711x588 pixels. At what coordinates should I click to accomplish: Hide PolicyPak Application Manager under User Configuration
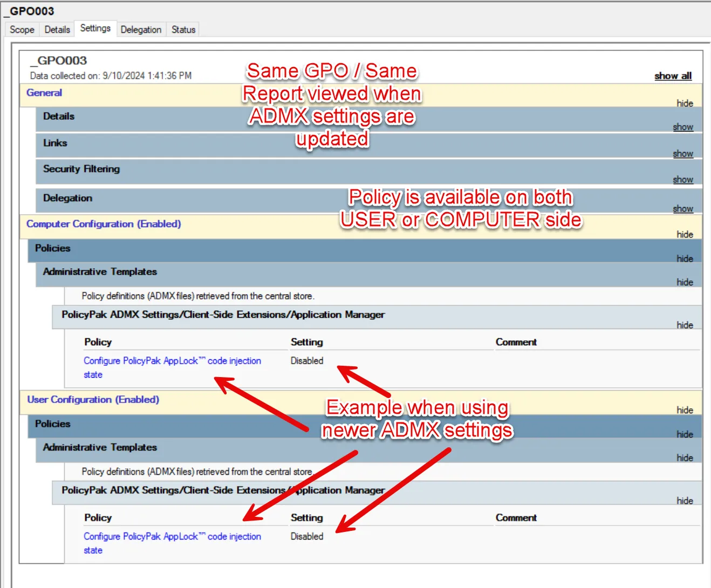point(685,501)
